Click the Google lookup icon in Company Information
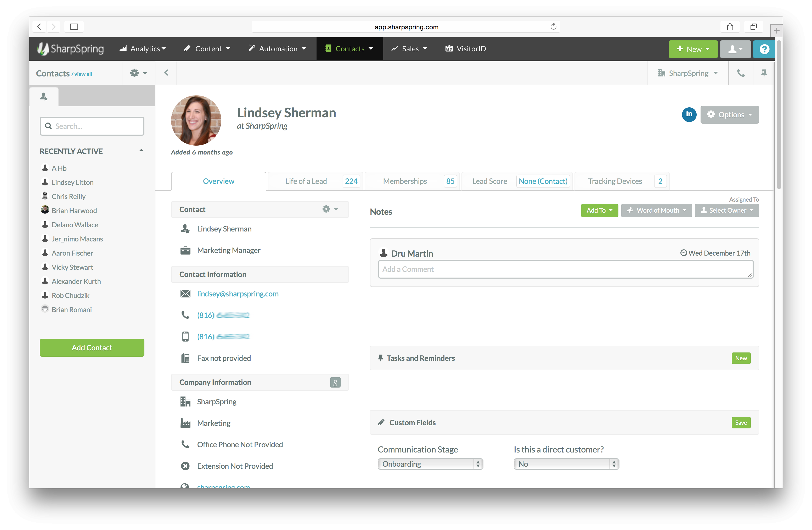This screenshot has height=530, width=812. (335, 383)
